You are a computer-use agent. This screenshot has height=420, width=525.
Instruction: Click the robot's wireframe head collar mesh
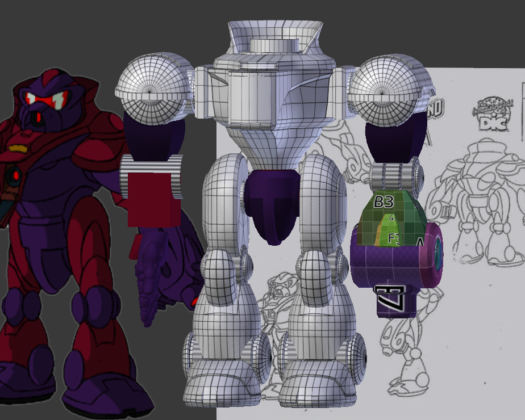tap(275, 36)
